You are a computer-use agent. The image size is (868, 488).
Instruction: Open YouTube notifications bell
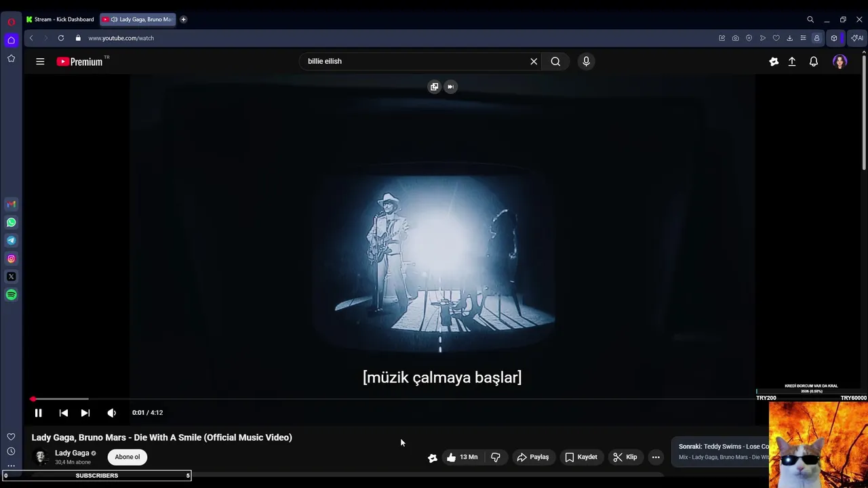click(x=814, y=62)
